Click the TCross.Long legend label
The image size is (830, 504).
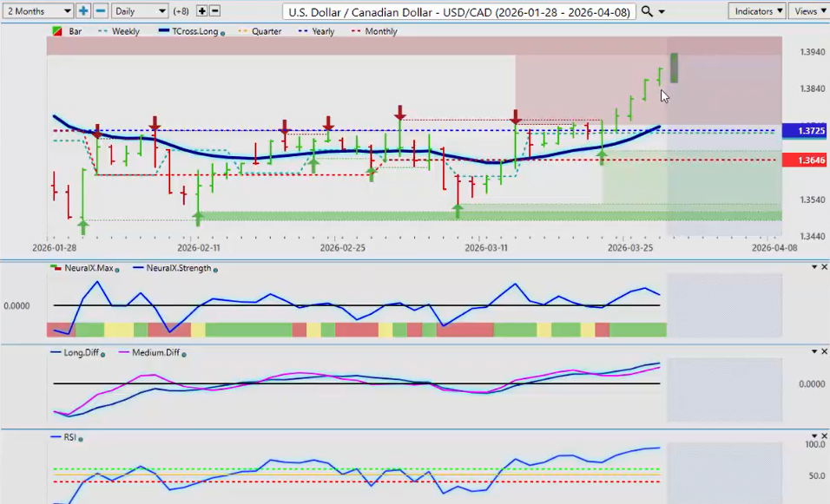(192, 31)
